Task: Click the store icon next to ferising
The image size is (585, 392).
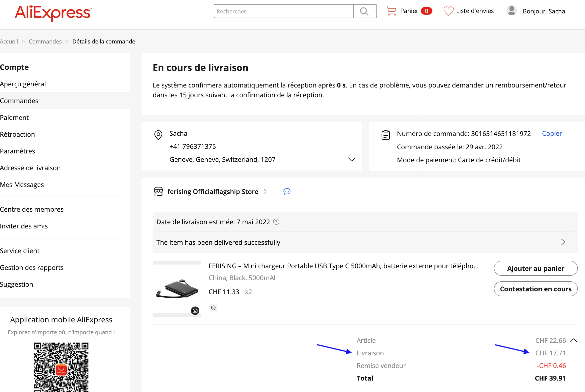Action: [158, 192]
